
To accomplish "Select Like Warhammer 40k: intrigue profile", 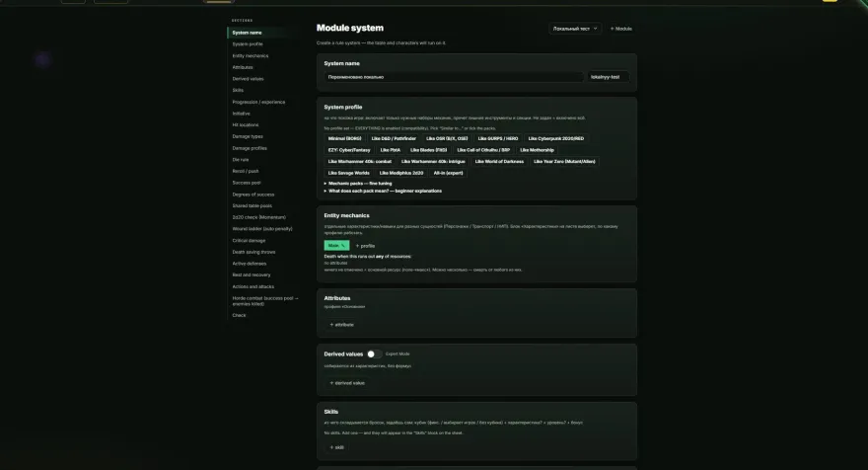I will [433, 162].
